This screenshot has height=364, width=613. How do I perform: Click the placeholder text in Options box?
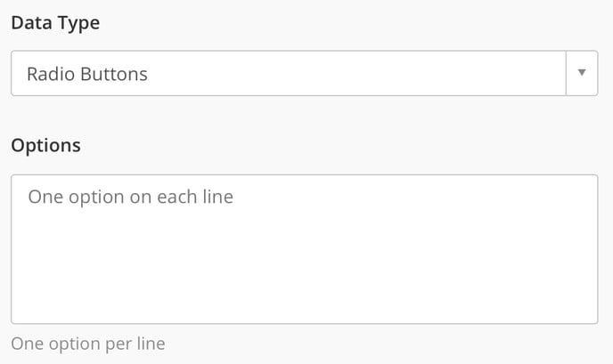tap(130, 197)
